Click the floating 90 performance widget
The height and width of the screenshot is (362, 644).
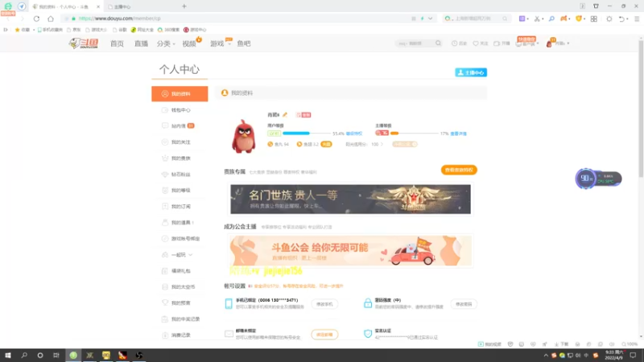tap(598, 179)
